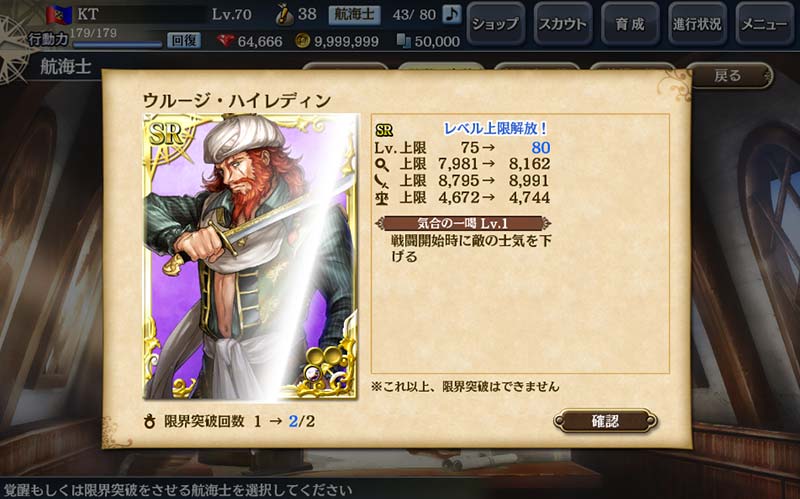The width and height of the screenshot is (800, 499).
Task: Click the balance scale stat icon
Action: 382,197
